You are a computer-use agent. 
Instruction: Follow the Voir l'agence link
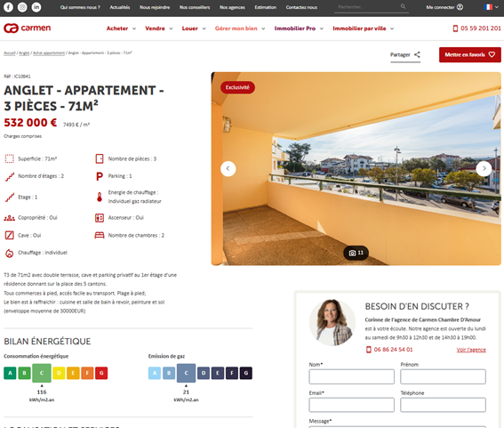(x=471, y=350)
